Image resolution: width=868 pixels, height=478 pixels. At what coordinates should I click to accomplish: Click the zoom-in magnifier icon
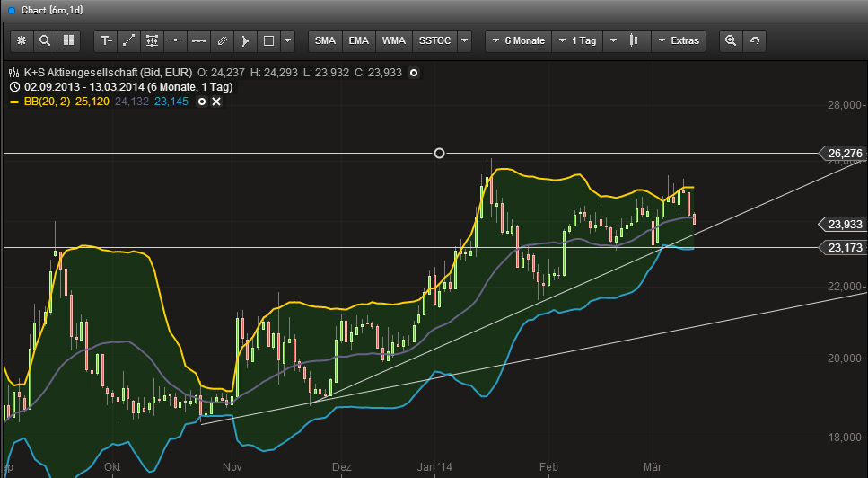coord(731,40)
